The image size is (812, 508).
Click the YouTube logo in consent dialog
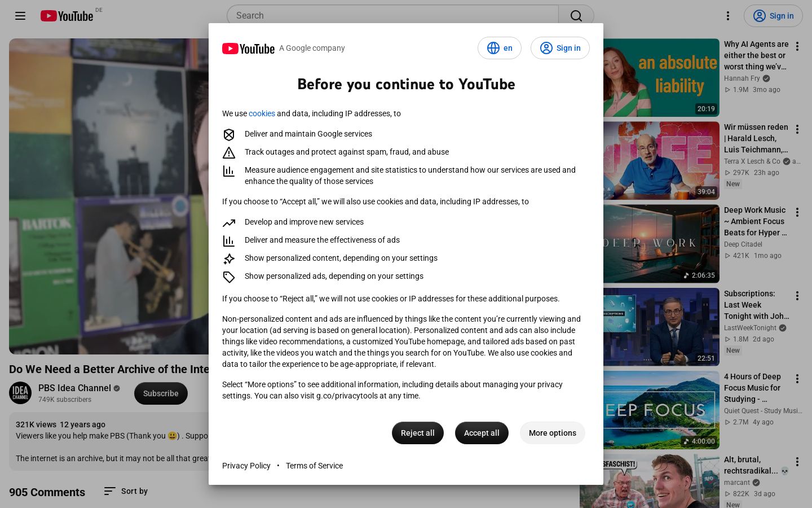(248, 49)
